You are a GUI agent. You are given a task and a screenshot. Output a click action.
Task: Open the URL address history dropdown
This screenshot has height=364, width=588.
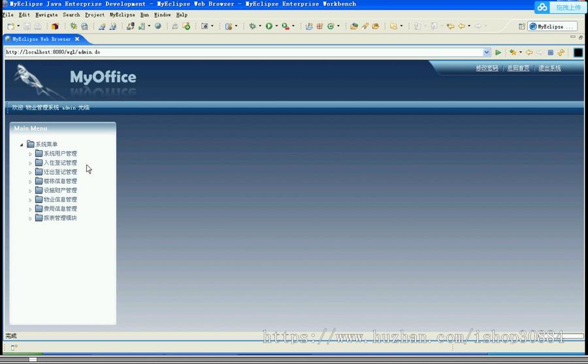click(486, 52)
